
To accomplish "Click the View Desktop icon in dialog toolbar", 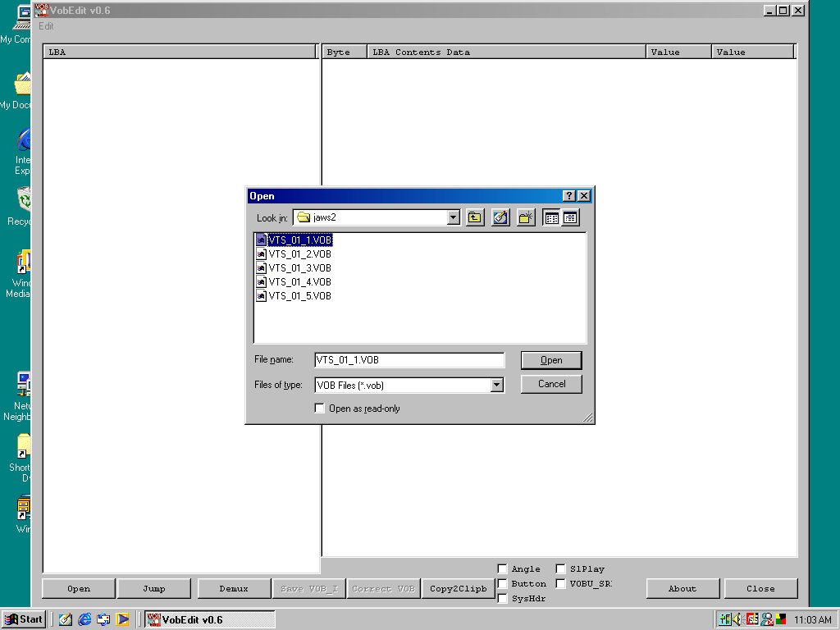I will (500, 217).
